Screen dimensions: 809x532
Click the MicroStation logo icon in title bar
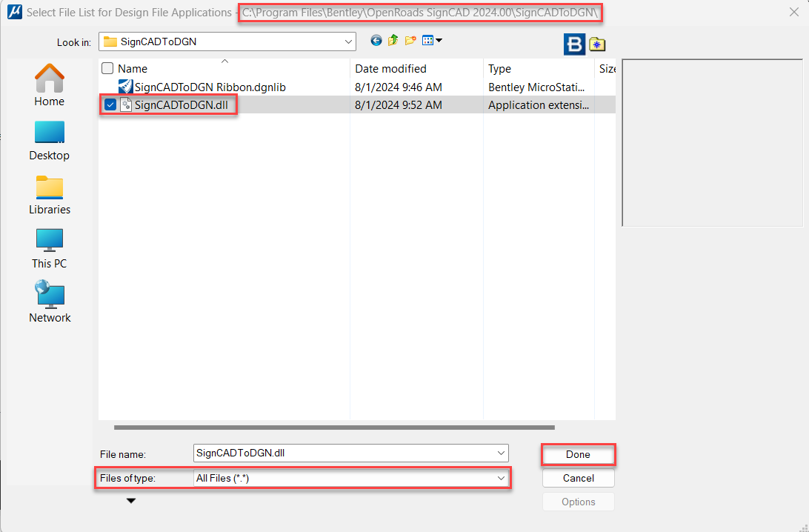pos(15,12)
